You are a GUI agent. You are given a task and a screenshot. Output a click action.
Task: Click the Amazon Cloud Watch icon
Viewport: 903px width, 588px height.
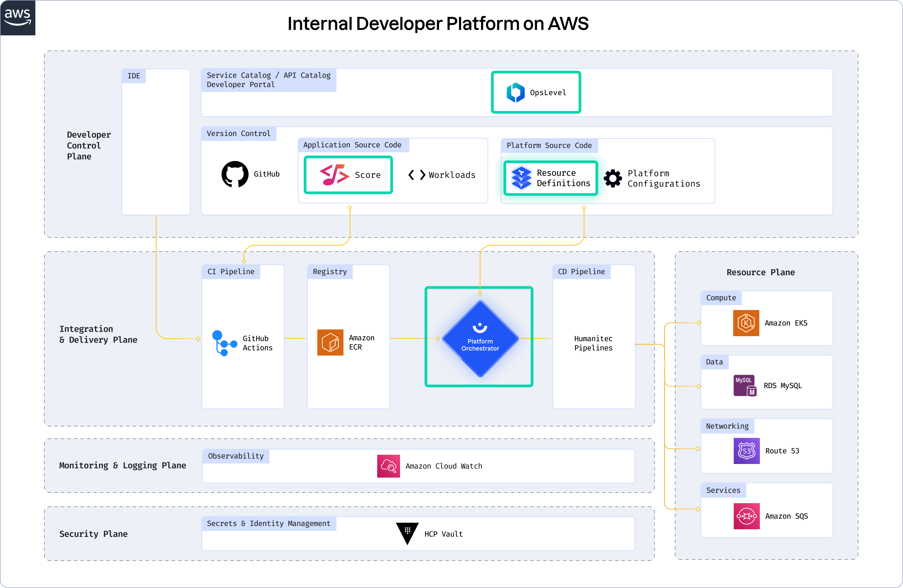[388, 466]
